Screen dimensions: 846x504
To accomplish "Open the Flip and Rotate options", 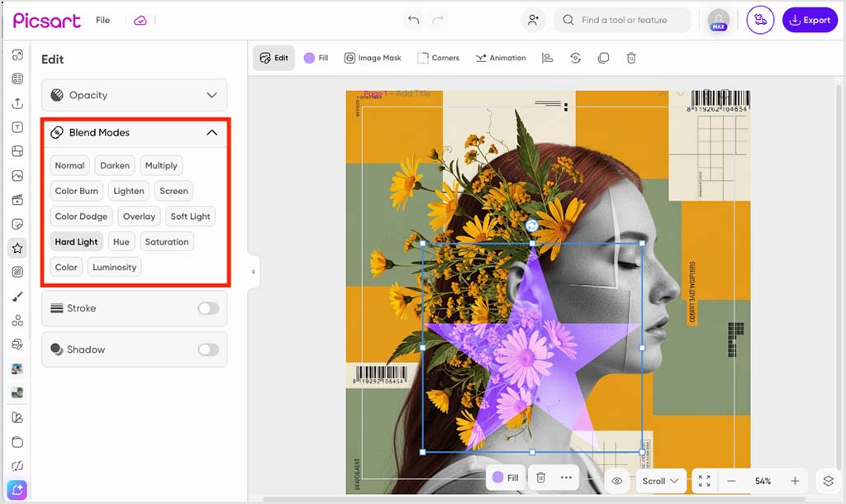I will pyautogui.click(x=576, y=58).
